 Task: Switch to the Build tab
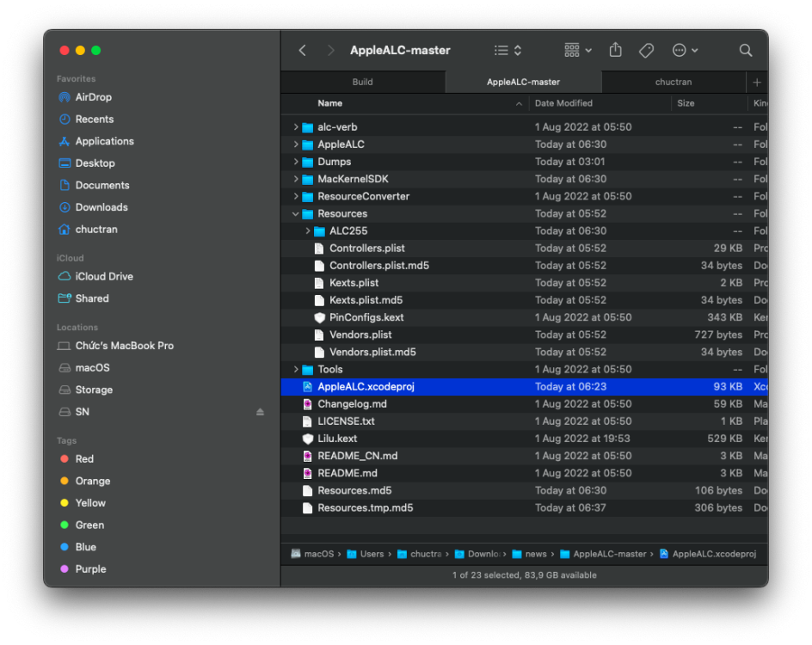362,82
